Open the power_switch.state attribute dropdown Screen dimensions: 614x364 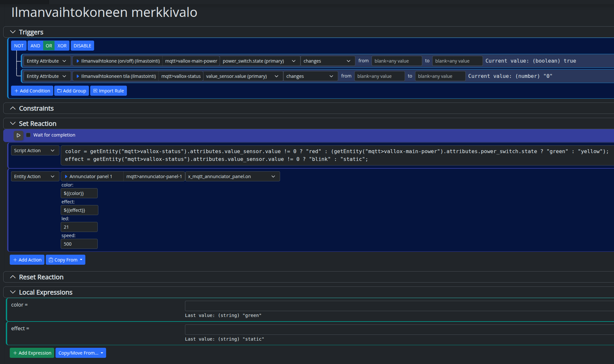pos(259,61)
